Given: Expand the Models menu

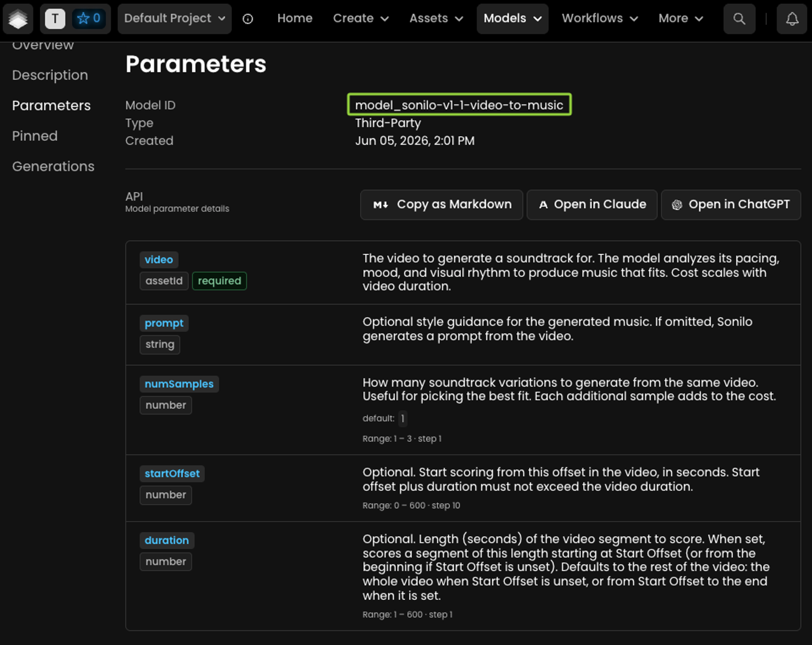Looking at the screenshot, I should pyautogui.click(x=512, y=19).
